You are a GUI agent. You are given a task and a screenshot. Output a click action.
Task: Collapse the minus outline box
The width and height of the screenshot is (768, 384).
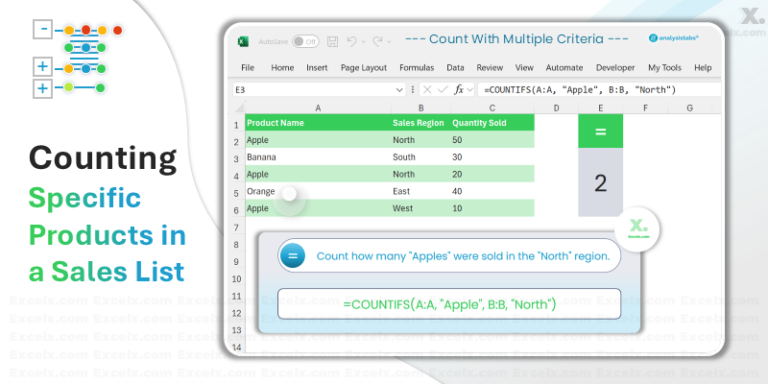(x=43, y=29)
